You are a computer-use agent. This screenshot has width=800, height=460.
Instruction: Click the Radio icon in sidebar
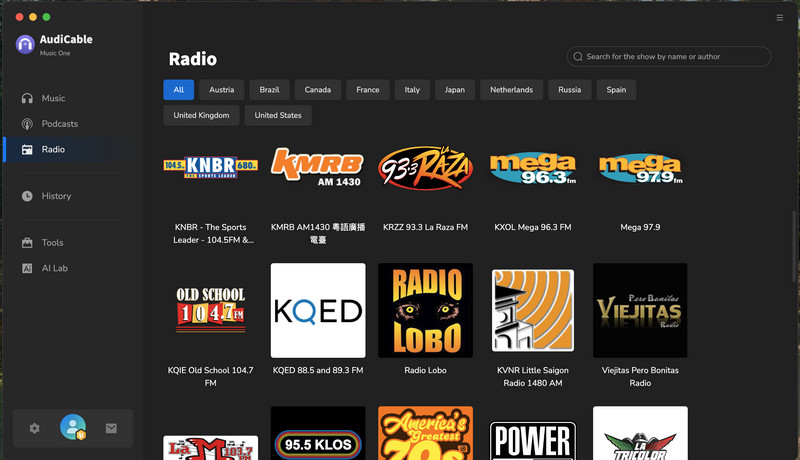click(x=27, y=149)
